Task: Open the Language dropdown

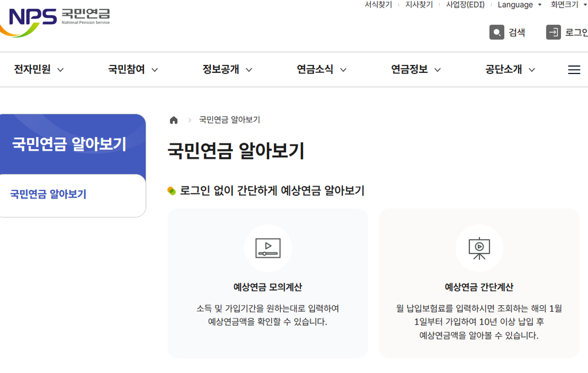Action: click(519, 5)
